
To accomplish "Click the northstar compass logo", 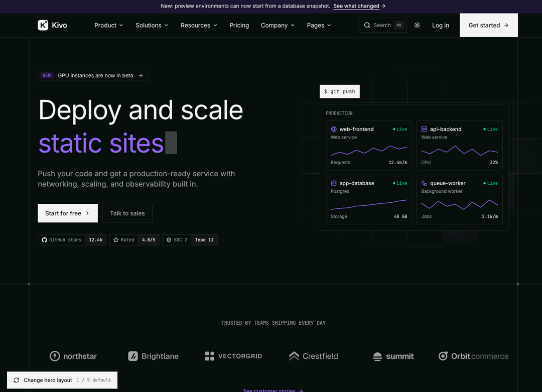I will [x=55, y=356].
